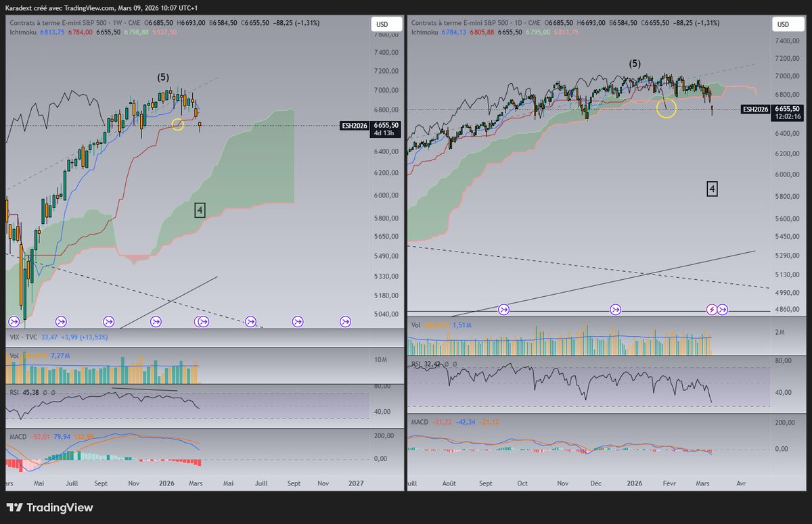Click the last contract-roll marker, right of the lightning icon, on the daily chart
Viewport: 812px width, 524px height.
(x=723, y=310)
